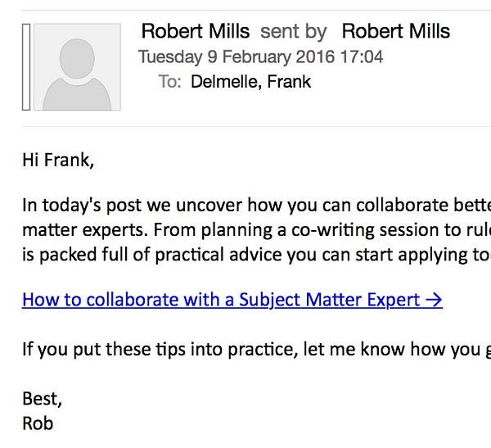This screenshot has height=448, width=491.
Task: Click the line starting 'matter experts'
Action: 256,230
